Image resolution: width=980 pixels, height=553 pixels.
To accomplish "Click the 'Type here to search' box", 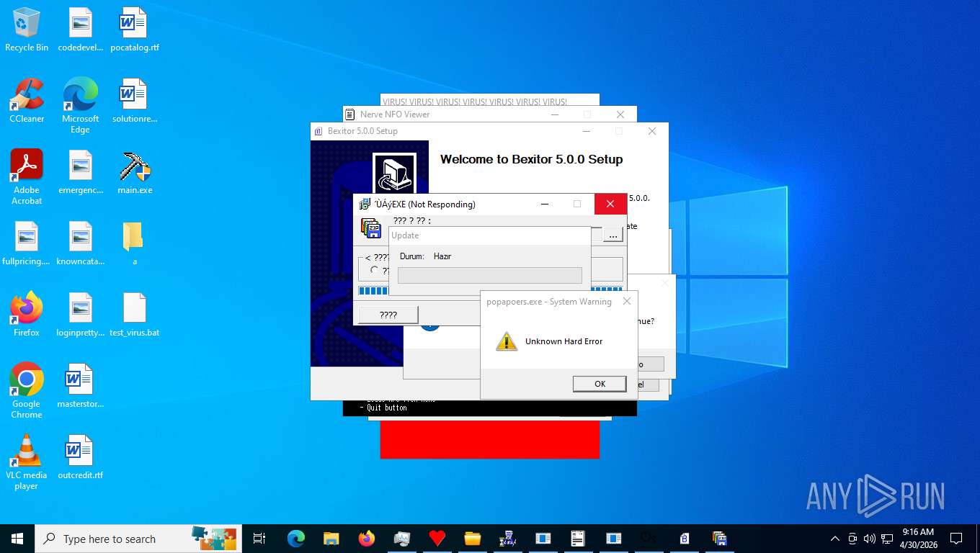I will click(138, 539).
